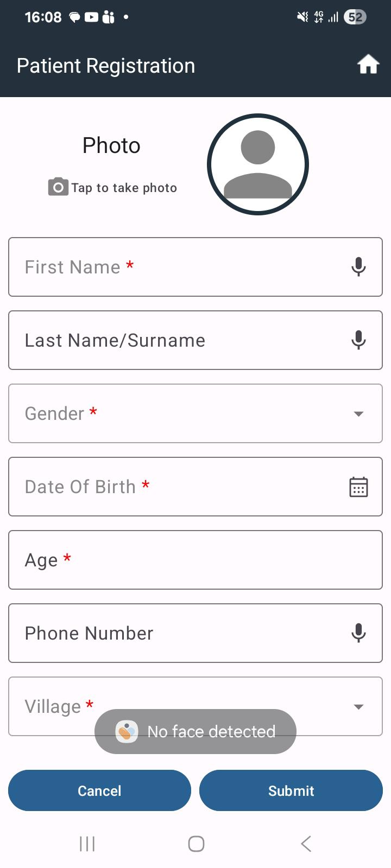
Task: Open the calendar icon for Date Of Birth
Action: (x=358, y=487)
